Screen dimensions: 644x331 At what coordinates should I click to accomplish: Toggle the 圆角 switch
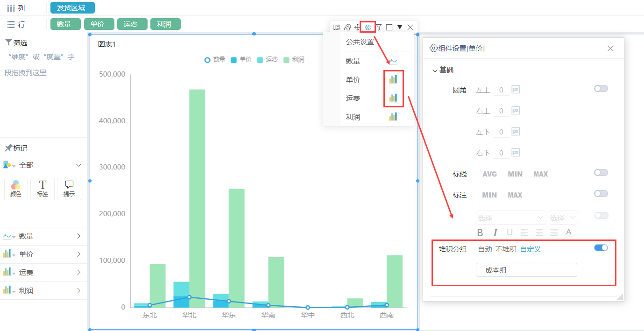601,89
